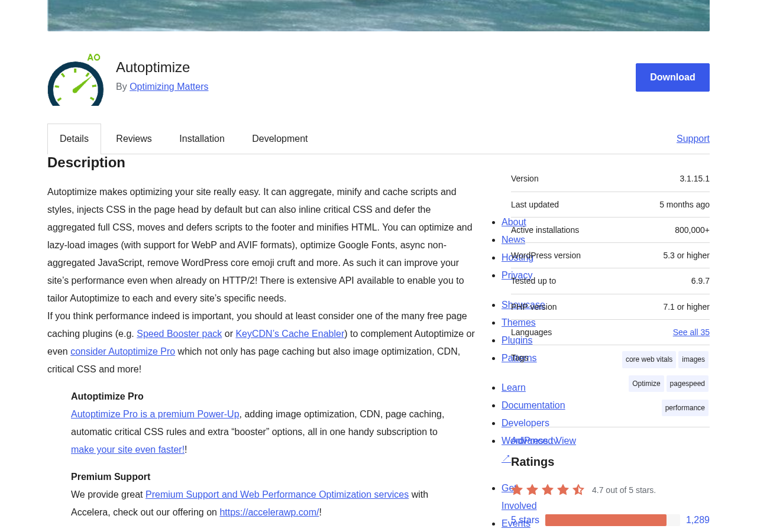This screenshot has width=757, height=532.
Task: Select the images tag
Action: pyautogui.click(x=693, y=359)
